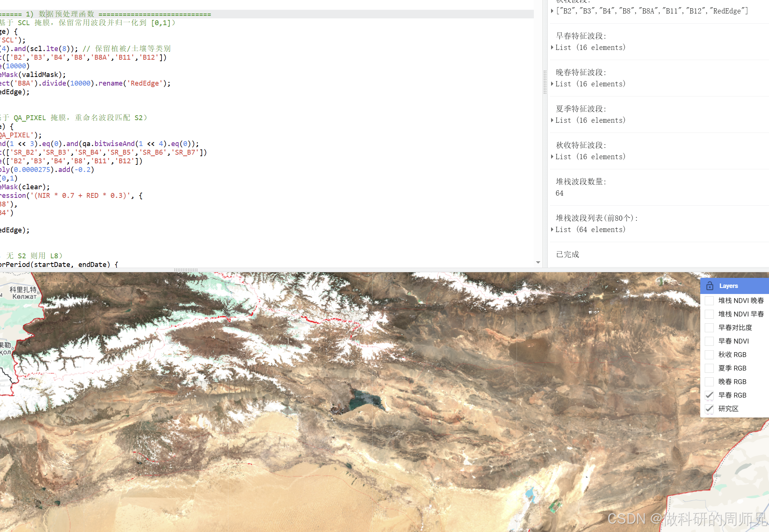The width and height of the screenshot is (769, 532).
Task: Click the scroll-down arrow of the code editor scrollbar
Action: pos(538,263)
